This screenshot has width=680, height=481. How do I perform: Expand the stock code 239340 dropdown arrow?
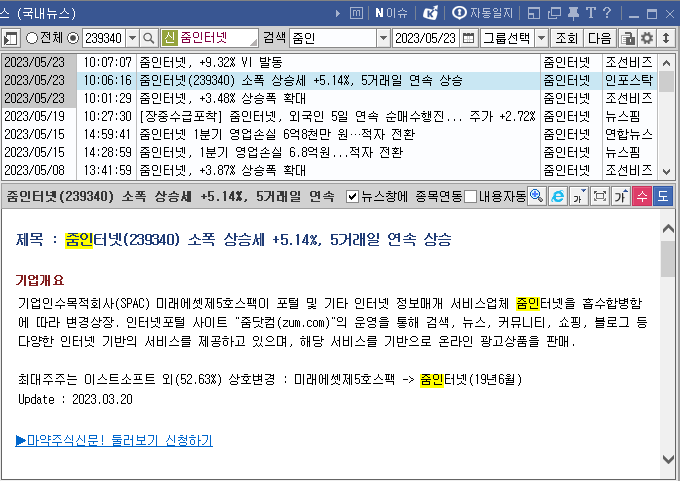pos(133,39)
